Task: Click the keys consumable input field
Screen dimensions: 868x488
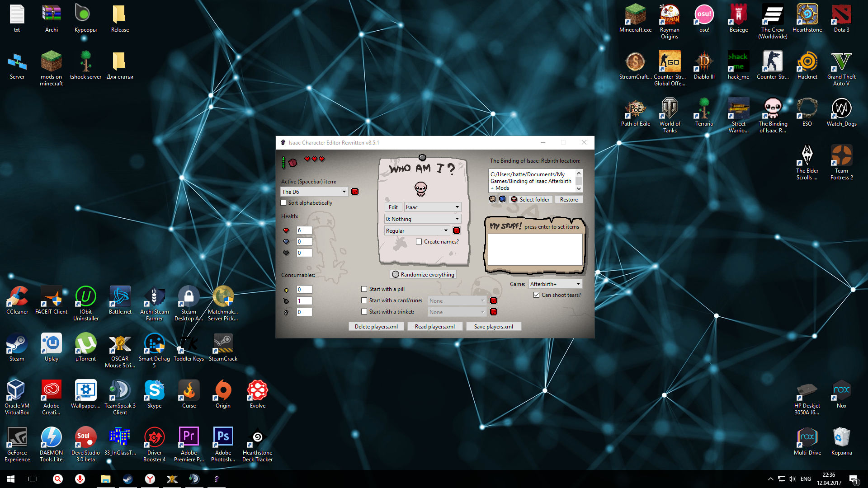Action: 304,312
